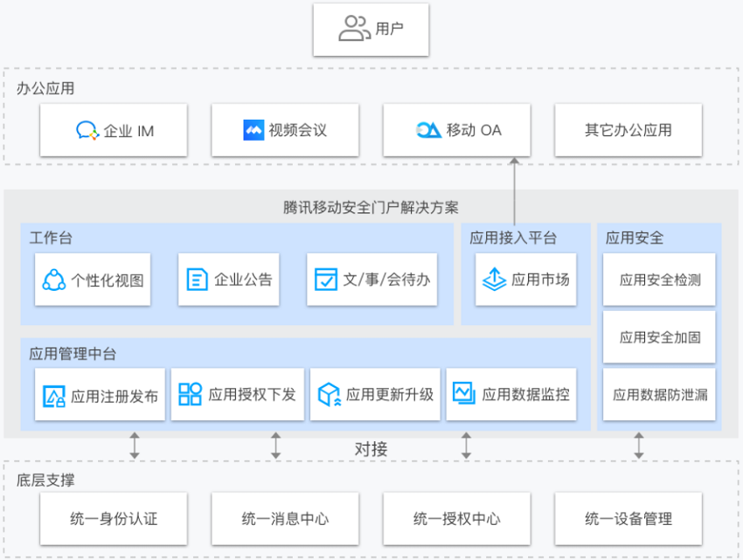Image resolution: width=743 pixels, height=560 pixels.
Task: Select the 应用数据监控 box
Action: tap(511, 395)
